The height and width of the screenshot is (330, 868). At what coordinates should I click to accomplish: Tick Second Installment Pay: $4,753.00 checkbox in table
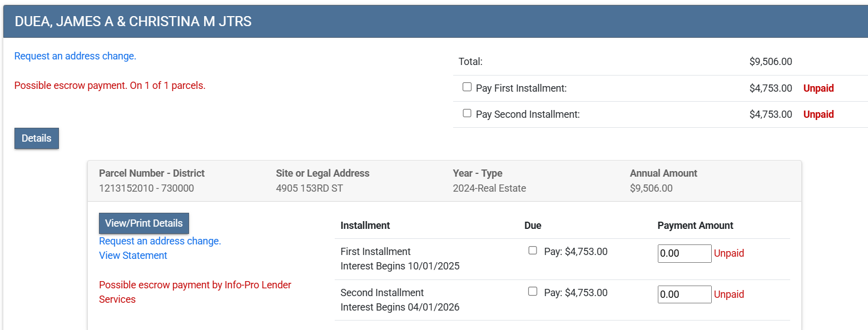click(x=533, y=292)
